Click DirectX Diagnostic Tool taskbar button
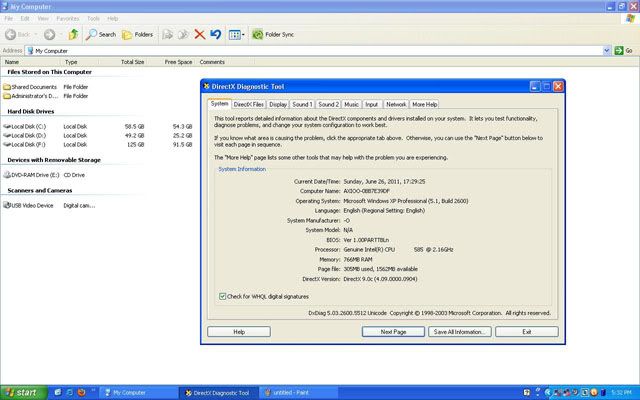Screen dimensions: 640x400 (218, 393)
